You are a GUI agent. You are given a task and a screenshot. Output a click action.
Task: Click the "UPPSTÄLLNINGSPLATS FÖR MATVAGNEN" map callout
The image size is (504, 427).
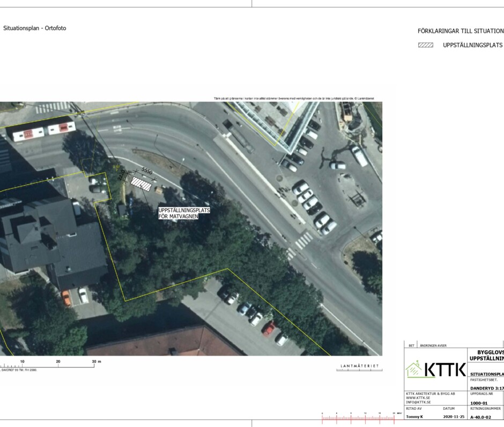(x=184, y=213)
